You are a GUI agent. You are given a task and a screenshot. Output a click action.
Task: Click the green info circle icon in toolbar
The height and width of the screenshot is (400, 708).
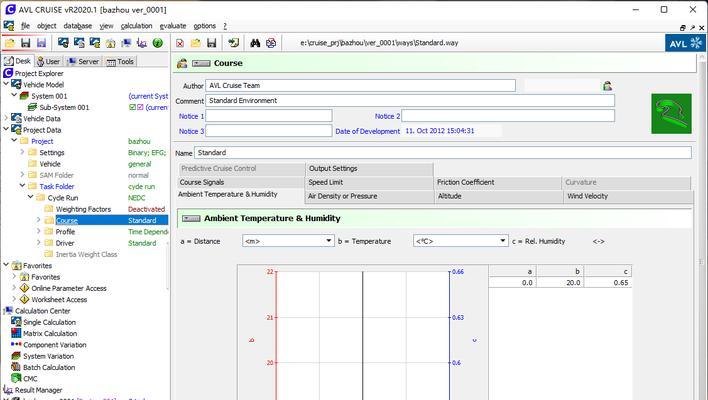pyautogui.click(x=158, y=43)
